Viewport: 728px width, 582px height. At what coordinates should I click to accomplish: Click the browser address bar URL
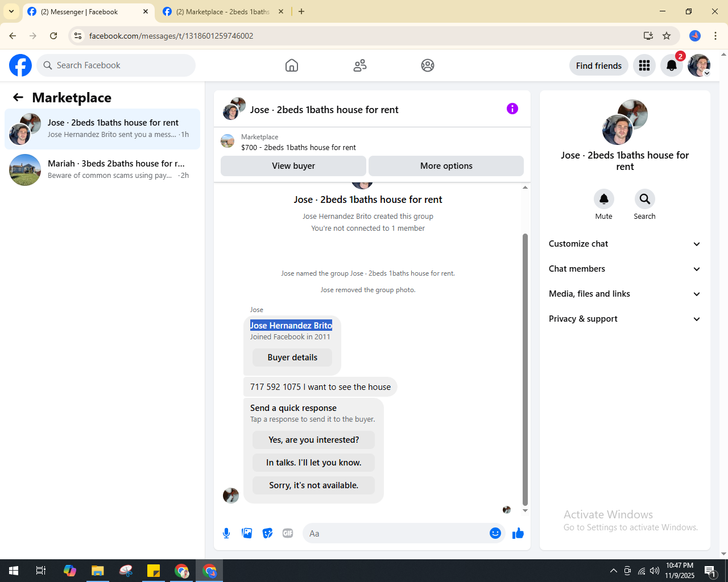click(171, 36)
